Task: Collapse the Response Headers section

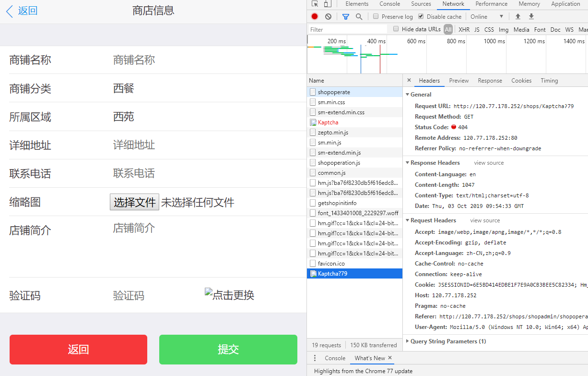Action: coord(408,163)
